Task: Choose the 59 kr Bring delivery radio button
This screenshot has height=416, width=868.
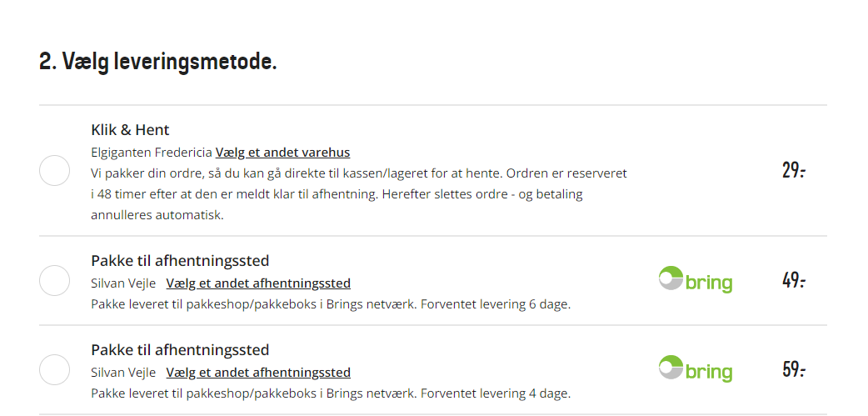Action: pyautogui.click(x=54, y=369)
